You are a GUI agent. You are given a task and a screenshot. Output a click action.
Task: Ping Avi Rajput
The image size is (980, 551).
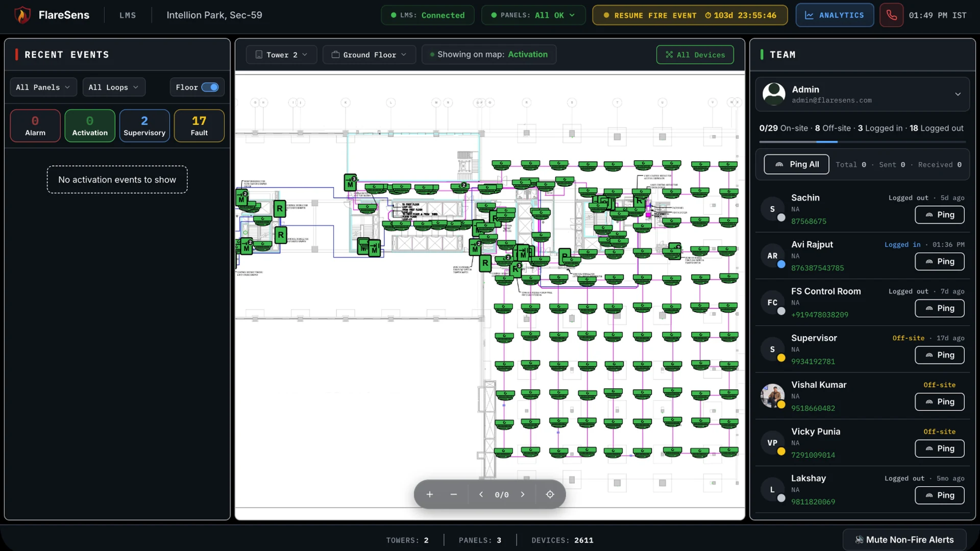[x=939, y=261]
